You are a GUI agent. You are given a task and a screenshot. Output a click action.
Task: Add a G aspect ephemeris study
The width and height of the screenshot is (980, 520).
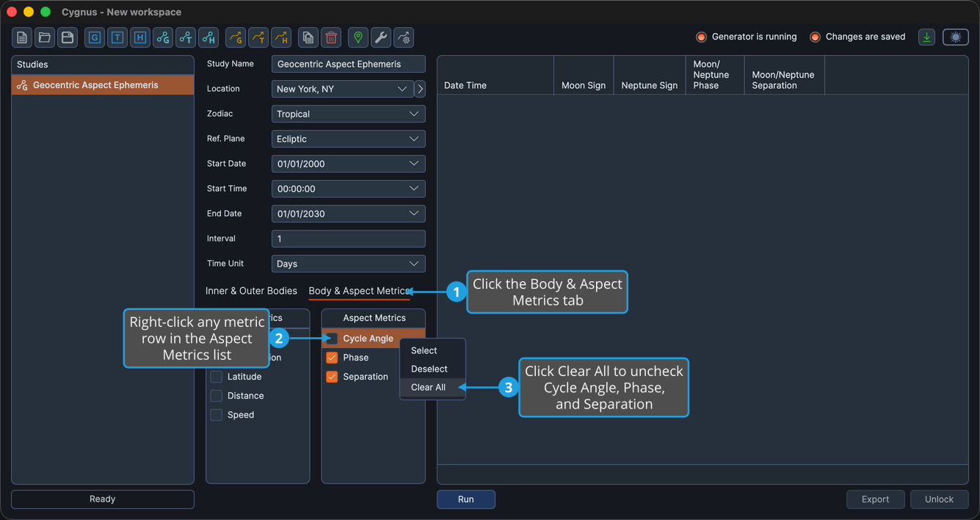(x=163, y=37)
